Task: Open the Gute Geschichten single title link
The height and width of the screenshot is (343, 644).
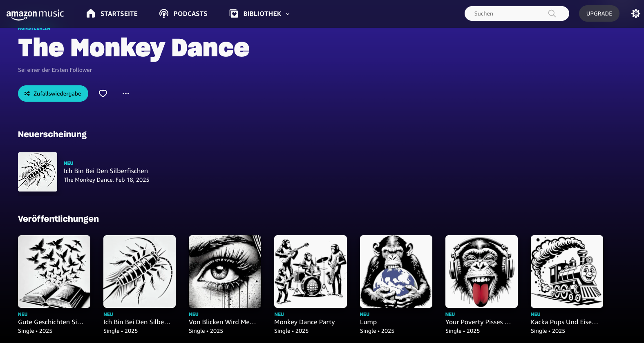Action: point(51,322)
